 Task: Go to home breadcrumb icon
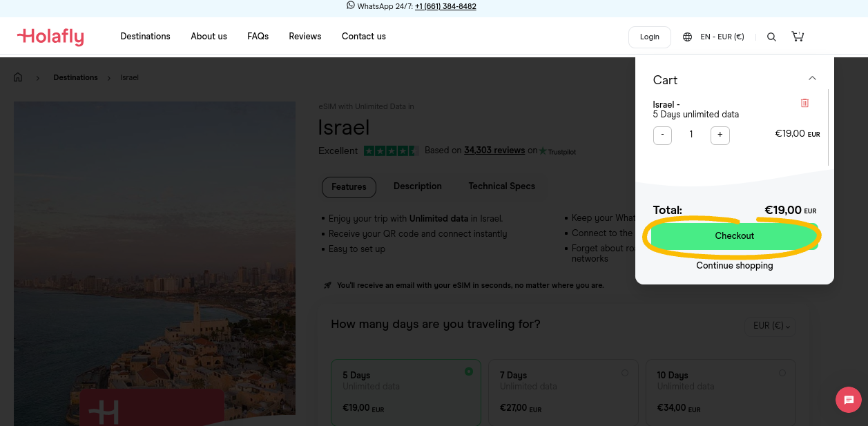pos(18,77)
